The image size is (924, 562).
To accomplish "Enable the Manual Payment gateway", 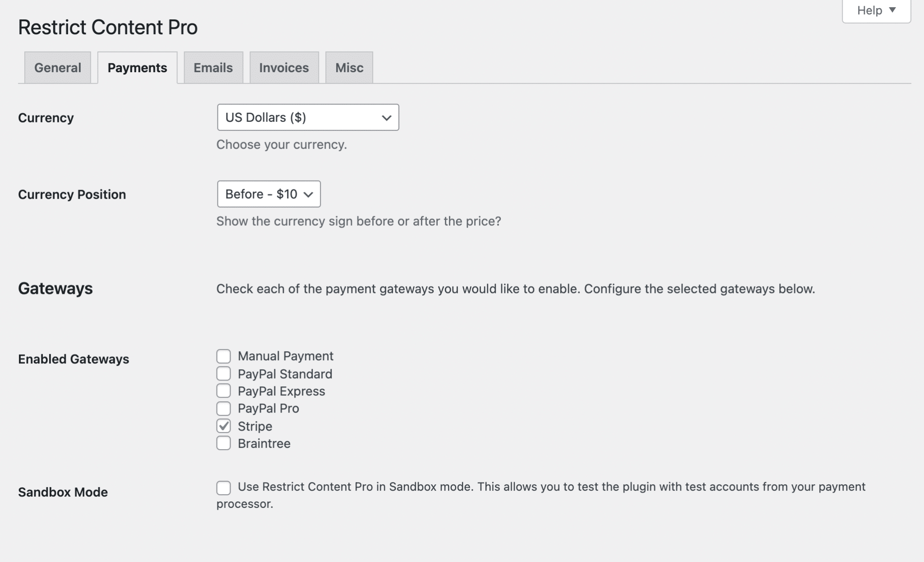I will pyautogui.click(x=223, y=356).
